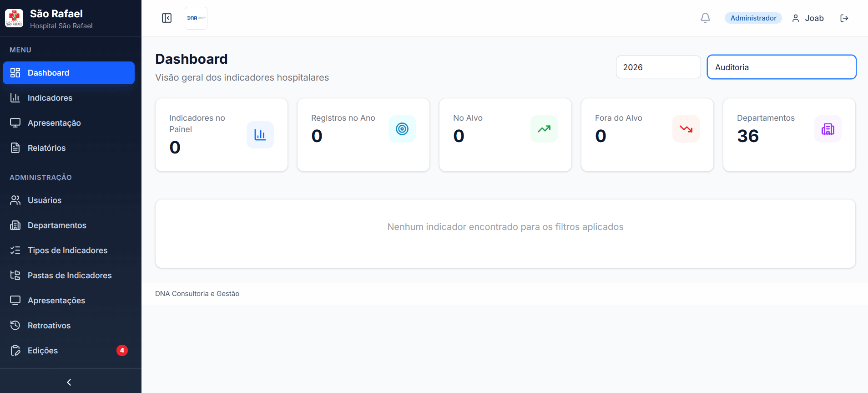The width and height of the screenshot is (868, 393).
Task: Open Apresentação menu item
Action: click(69, 123)
